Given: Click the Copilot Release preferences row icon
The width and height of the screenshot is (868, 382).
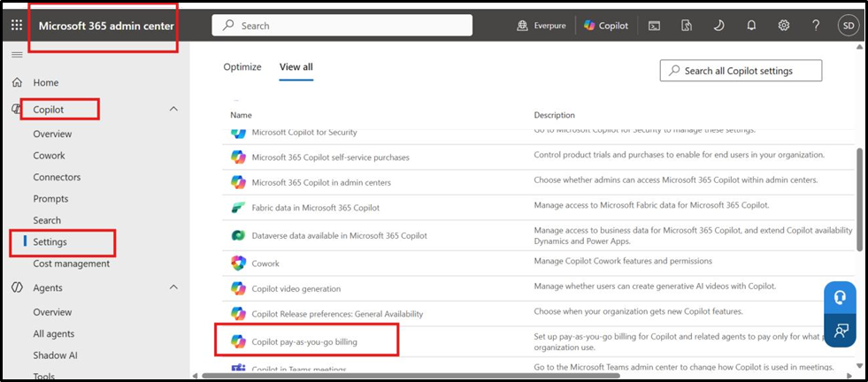Looking at the screenshot, I should coord(238,313).
